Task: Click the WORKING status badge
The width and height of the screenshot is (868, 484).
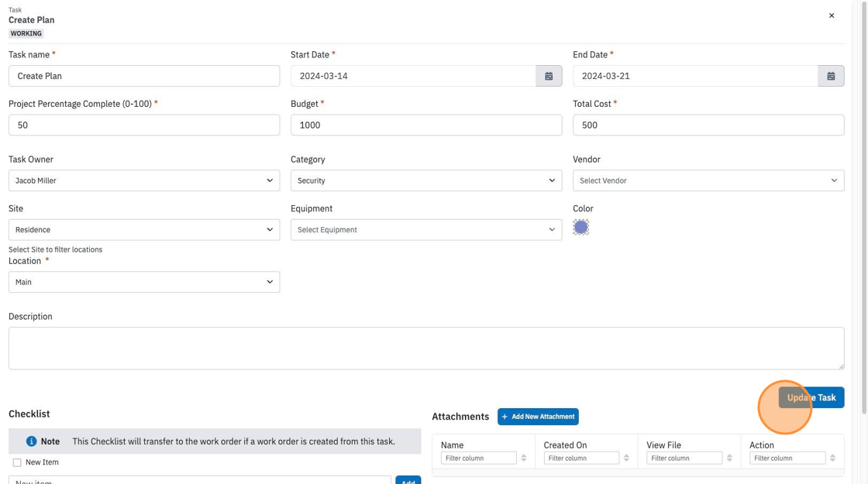Action: click(x=26, y=33)
